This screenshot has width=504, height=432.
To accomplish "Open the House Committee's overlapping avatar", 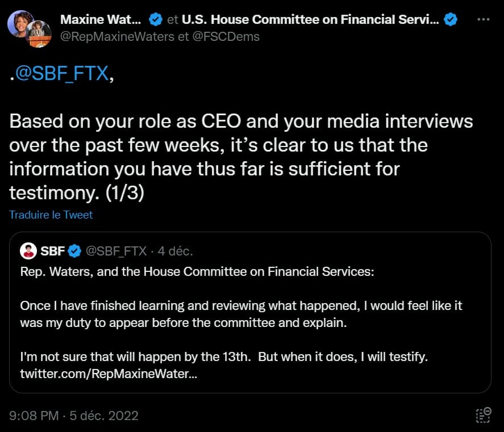I will [x=39, y=34].
